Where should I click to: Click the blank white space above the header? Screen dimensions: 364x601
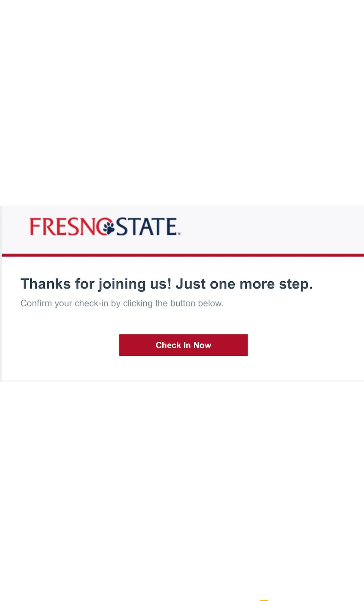182,103
